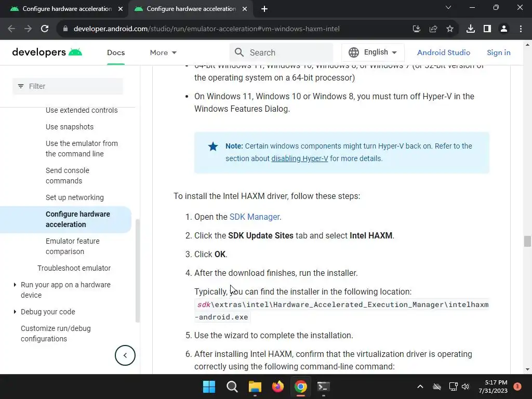Click the volume icon in tray
The image size is (532, 399).
(465, 387)
